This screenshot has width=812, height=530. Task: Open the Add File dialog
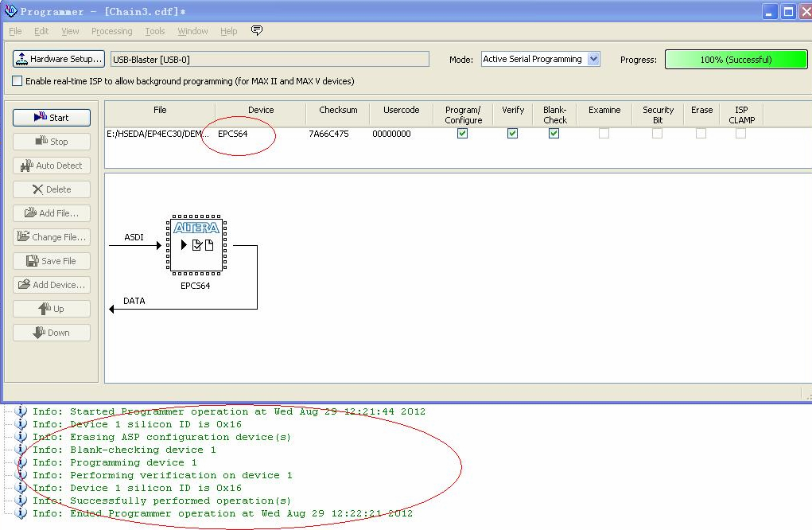click(x=51, y=213)
